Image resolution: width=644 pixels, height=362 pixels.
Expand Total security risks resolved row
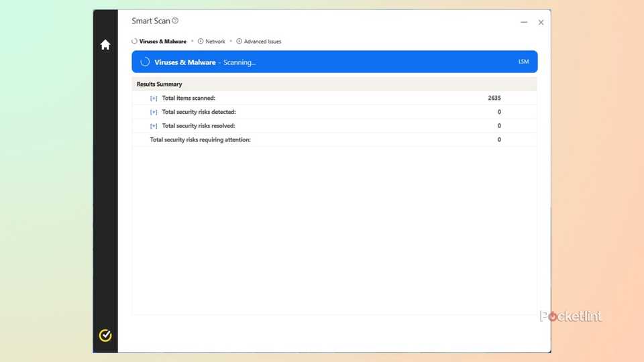[154, 126]
